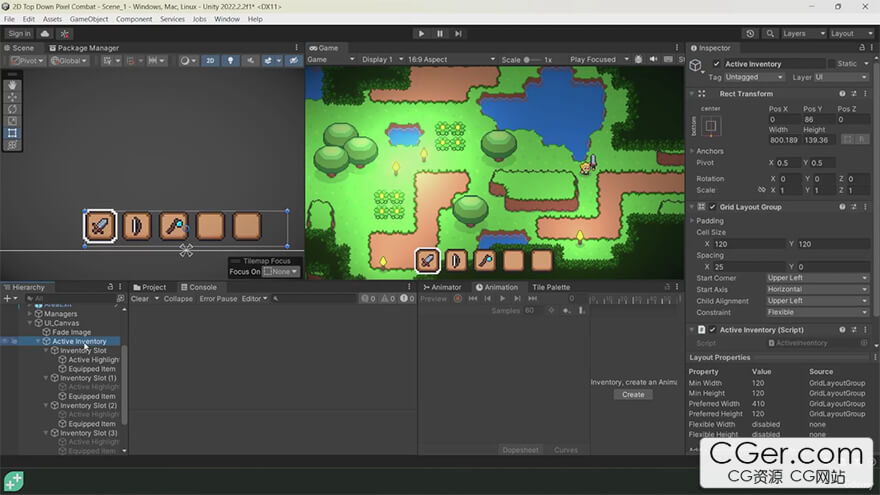Open the GameObject menu
The image size is (880, 495).
coord(89,19)
